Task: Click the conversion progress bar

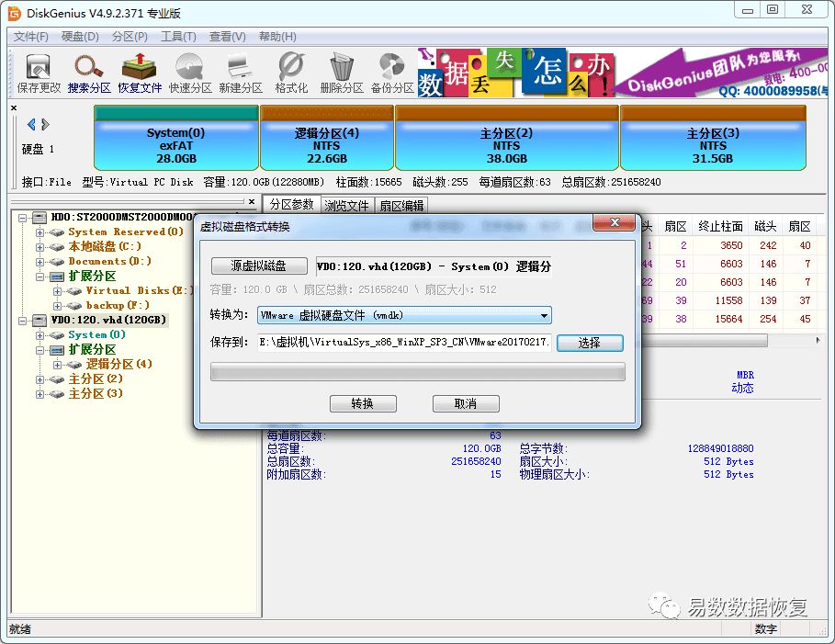Action: click(x=417, y=372)
